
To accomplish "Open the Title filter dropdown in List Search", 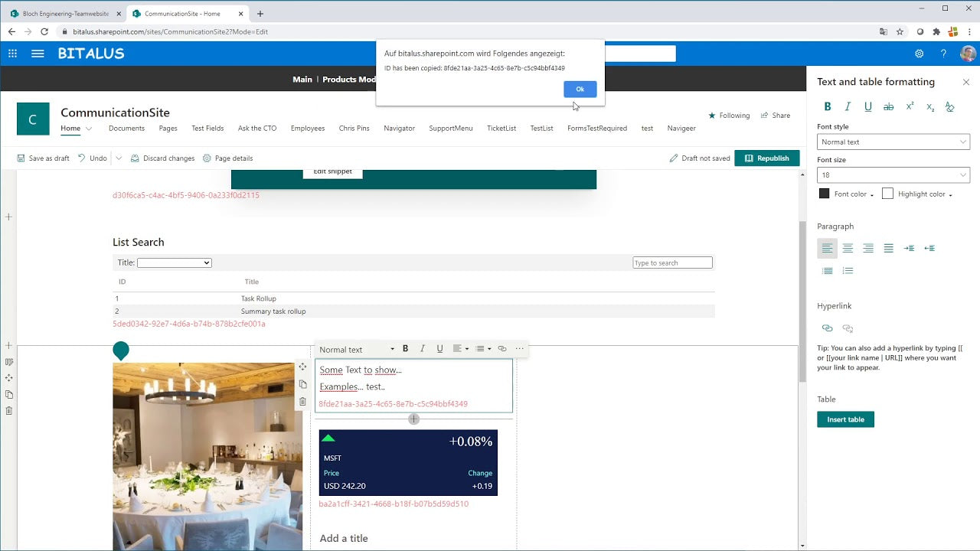I will (174, 262).
